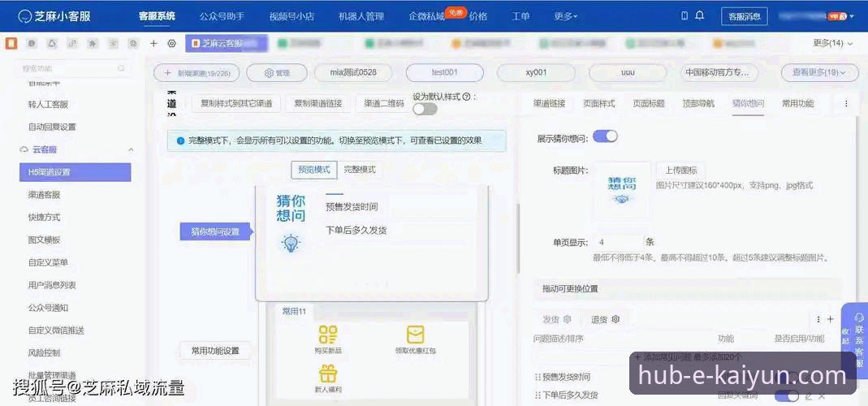Image resolution: width=868 pixels, height=406 pixels.
Task: Click headset icon in 联系客服 widget
Action: pyautogui.click(x=860, y=317)
